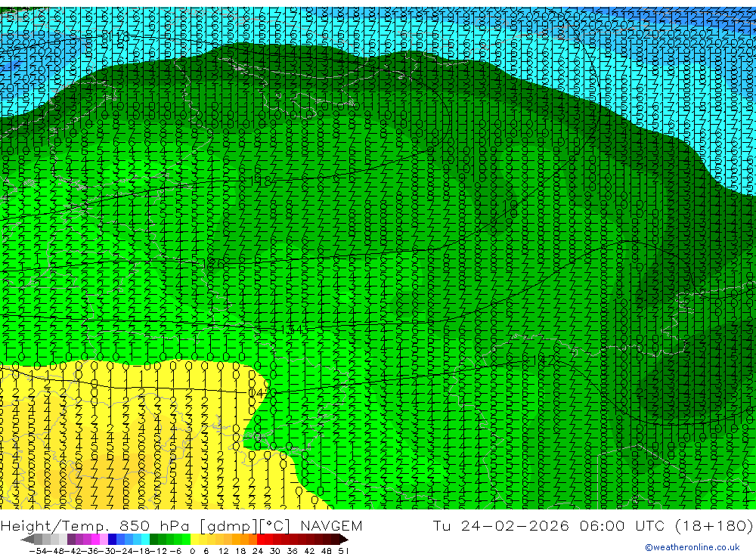
Task: Pick the bright yellow swatch above 0
Action: (195, 539)
